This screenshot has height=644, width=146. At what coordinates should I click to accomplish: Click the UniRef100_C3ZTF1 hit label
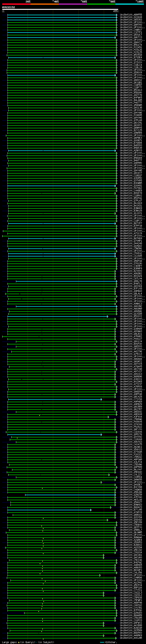(131, 32)
